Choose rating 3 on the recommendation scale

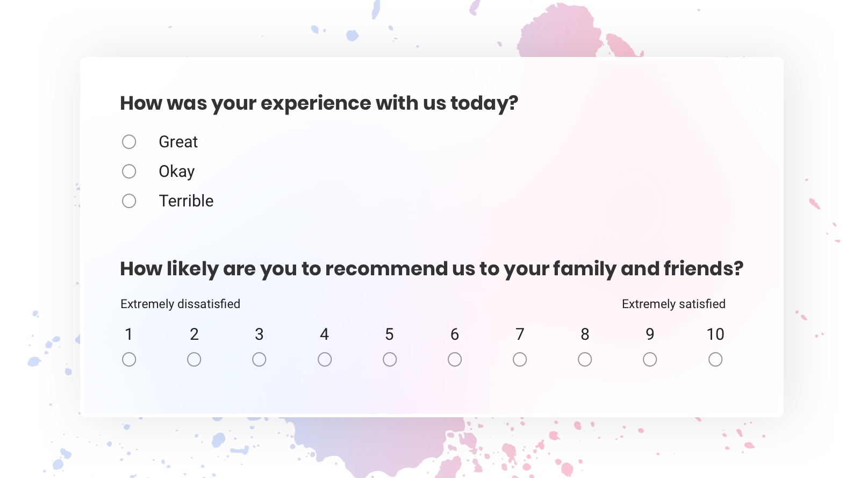tap(259, 359)
